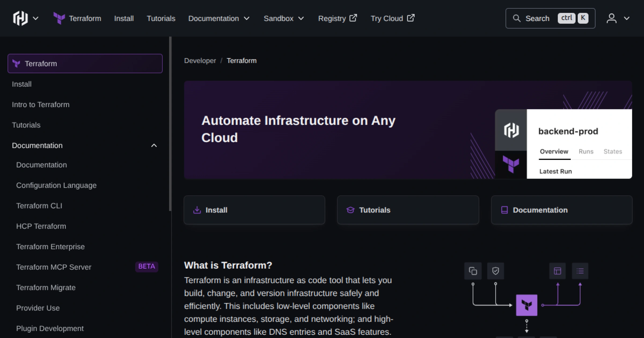Viewport: 644px width, 338px height.
Task: Click the 'backend-prod' workspace title
Action: (568, 131)
